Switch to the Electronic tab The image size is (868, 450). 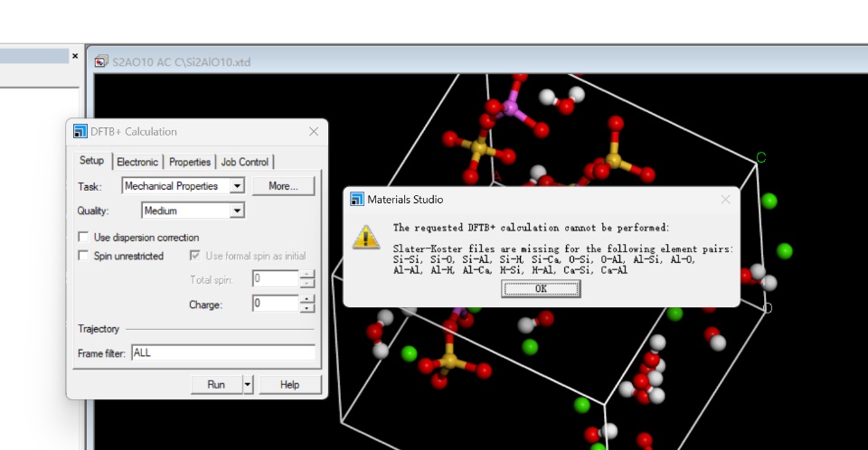click(x=137, y=162)
